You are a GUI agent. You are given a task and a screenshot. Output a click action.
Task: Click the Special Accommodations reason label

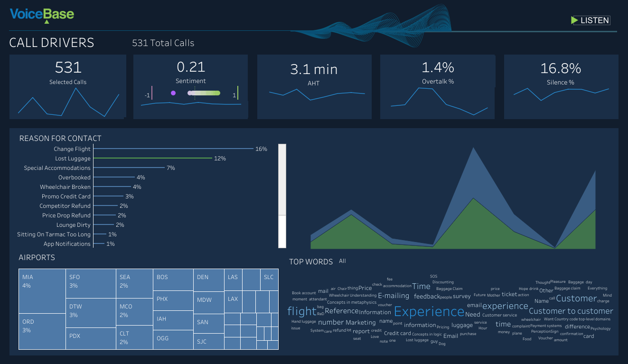pyautogui.click(x=57, y=168)
